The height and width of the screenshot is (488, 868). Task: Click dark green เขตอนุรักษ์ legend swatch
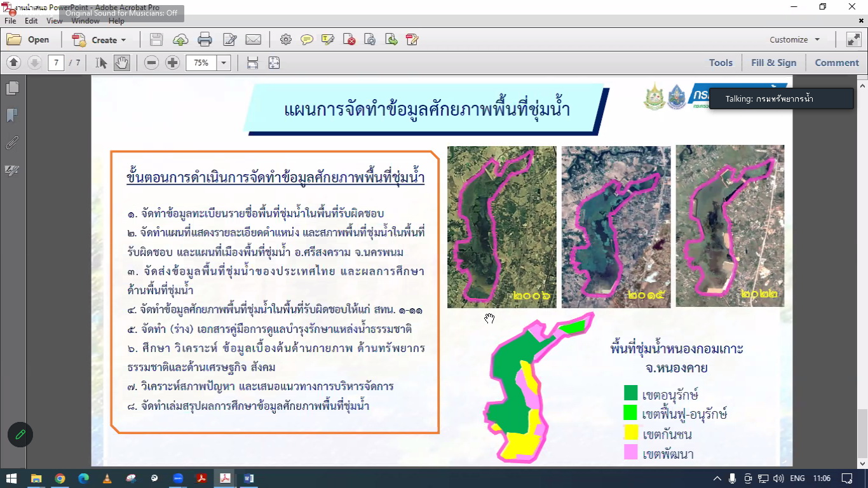click(x=630, y=393)
